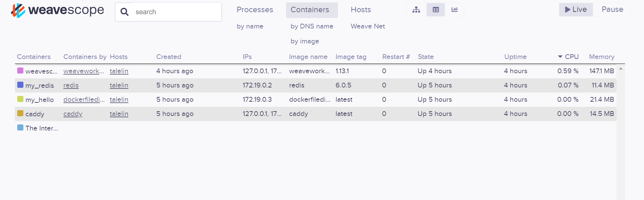Sort by CPU column
The height and width of the screenshot is (200, 644).
click(572, 57)
